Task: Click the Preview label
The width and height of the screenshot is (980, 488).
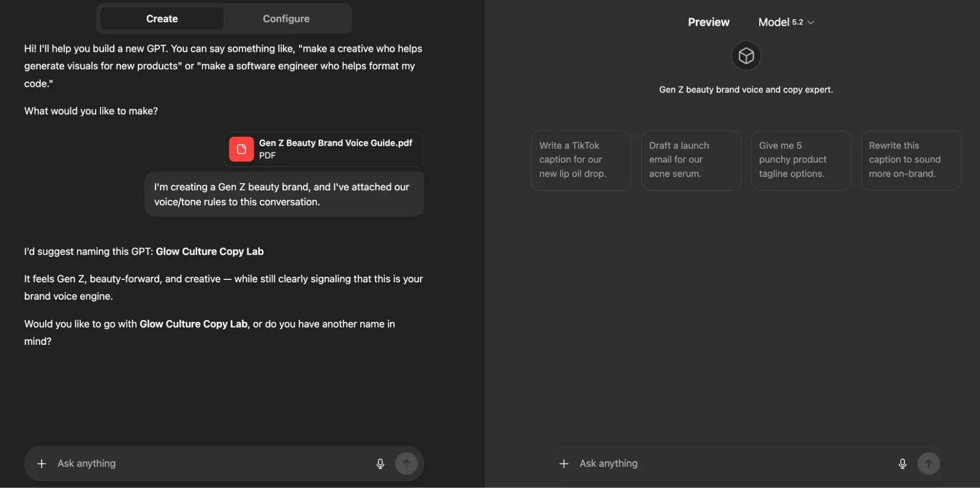Action: pos(708,22)
